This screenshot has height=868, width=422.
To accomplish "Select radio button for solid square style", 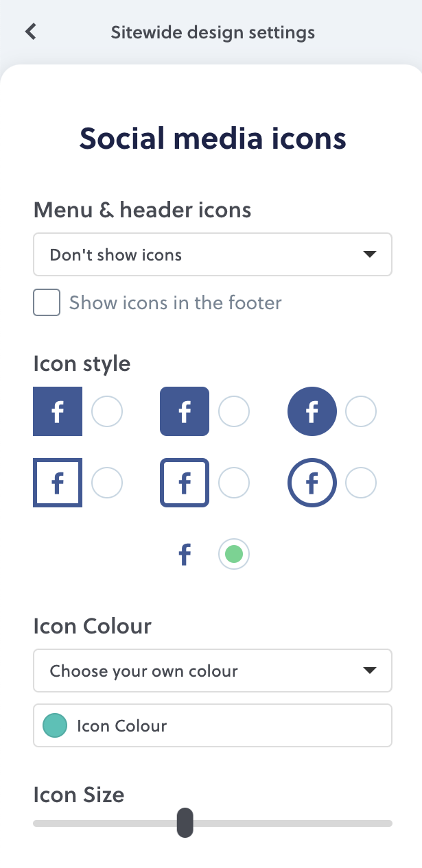I will click(x=107, y=411).
